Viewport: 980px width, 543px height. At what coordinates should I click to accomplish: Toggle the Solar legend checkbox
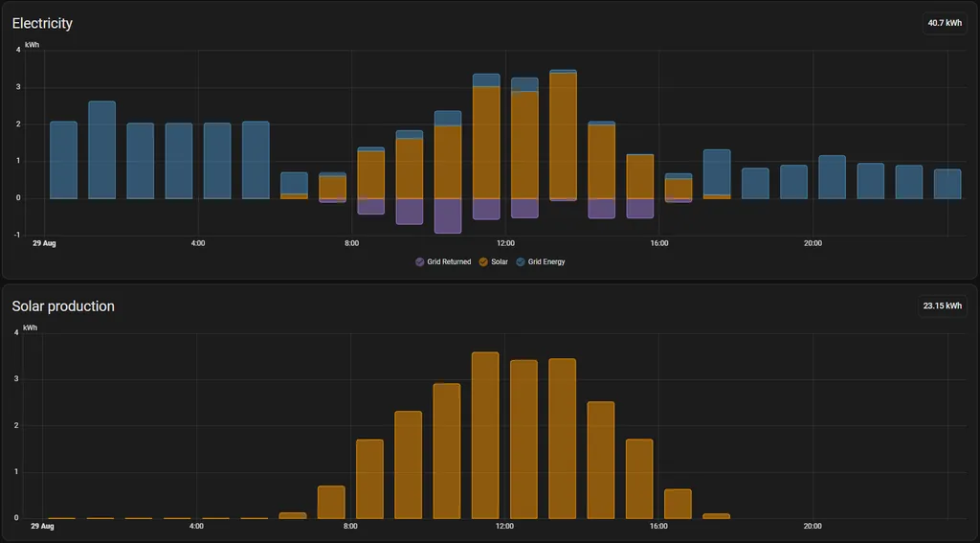click(483, 262)
